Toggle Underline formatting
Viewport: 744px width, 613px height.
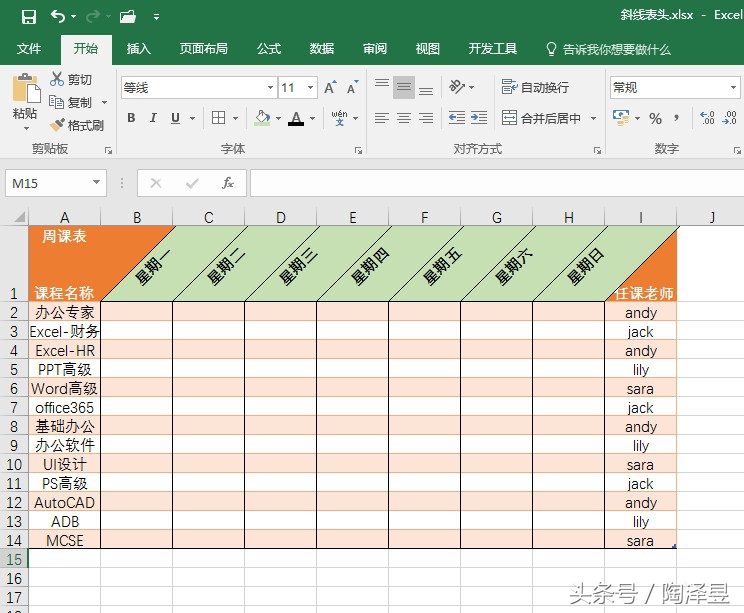click(176, 118)
